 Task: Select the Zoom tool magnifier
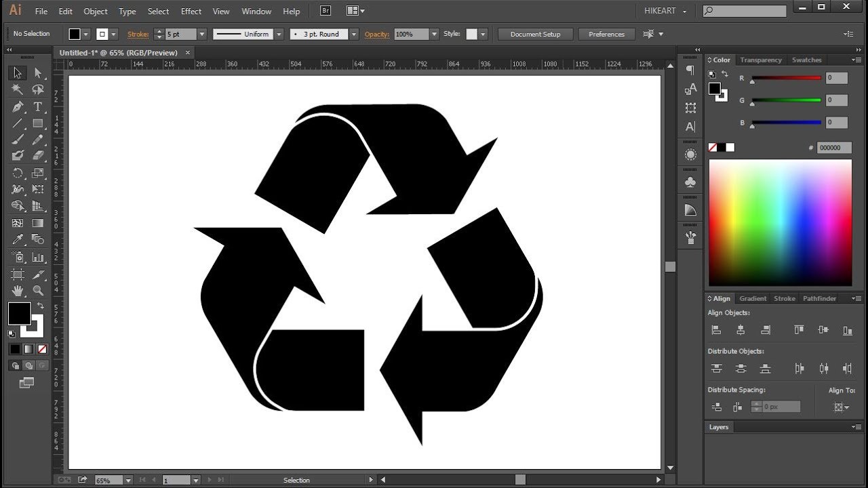coord(38,290)
